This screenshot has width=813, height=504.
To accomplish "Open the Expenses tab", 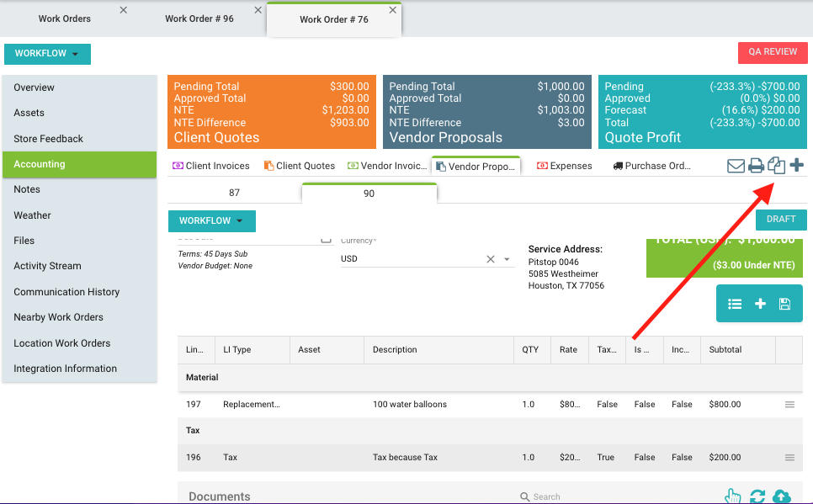I will coord(565,167).
